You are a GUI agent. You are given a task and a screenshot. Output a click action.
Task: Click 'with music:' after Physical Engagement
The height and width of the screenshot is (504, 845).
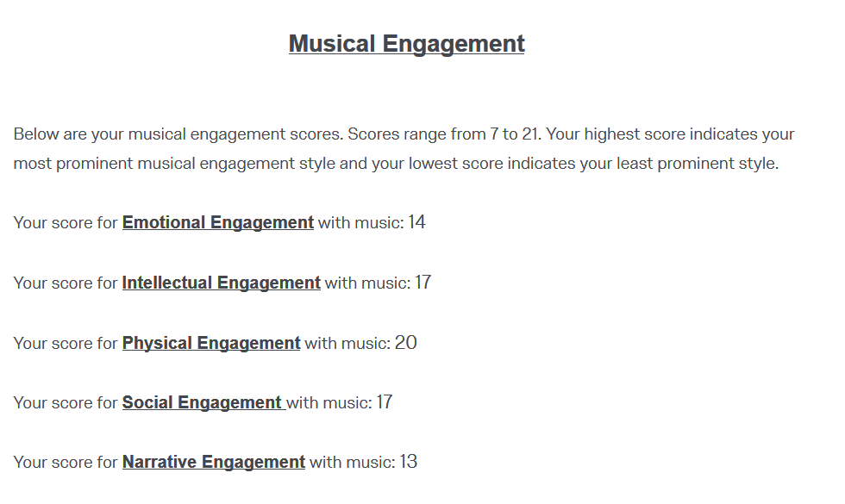[347, 343]
